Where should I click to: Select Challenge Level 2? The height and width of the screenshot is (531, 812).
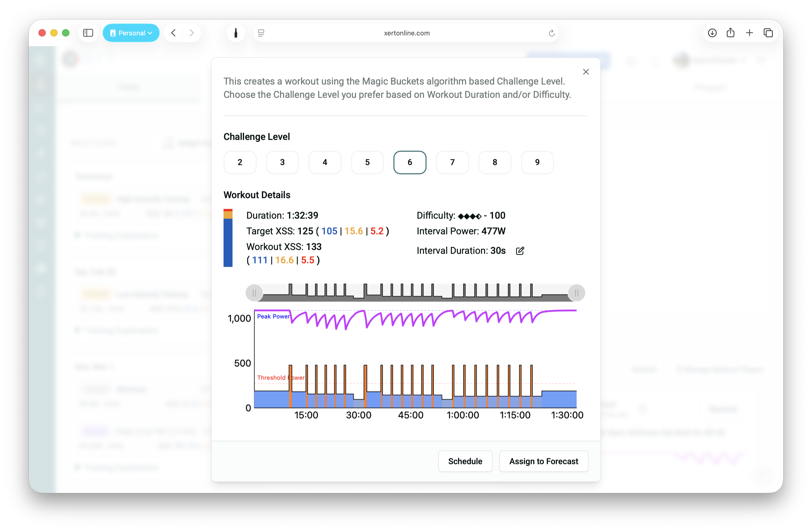click(x=240, y=162)
